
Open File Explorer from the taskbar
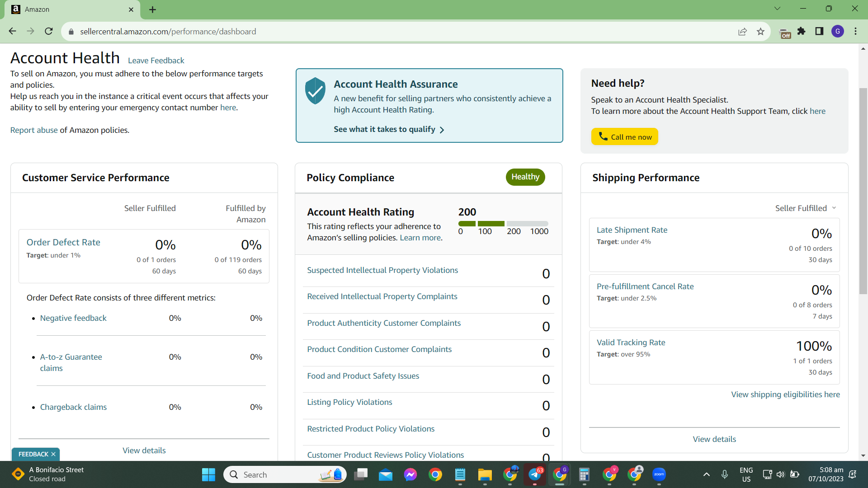[x=485, y=474]
